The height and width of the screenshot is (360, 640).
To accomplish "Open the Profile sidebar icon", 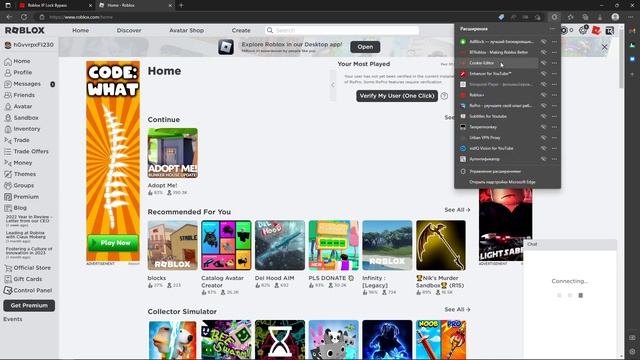I will coord(8,73).
